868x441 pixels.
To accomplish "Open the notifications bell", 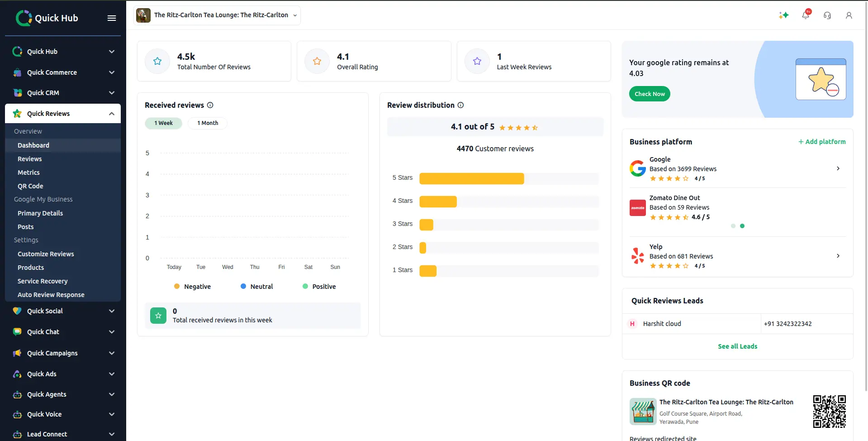I will [806, 15].
